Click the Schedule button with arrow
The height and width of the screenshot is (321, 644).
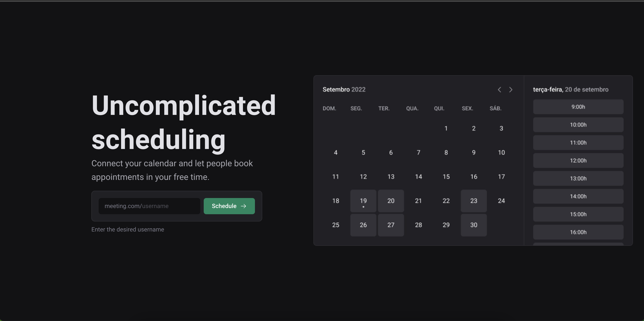[229, 206]
